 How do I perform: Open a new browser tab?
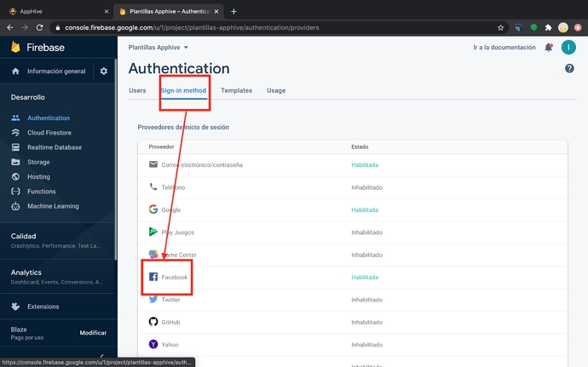click(x=233, y=11)
